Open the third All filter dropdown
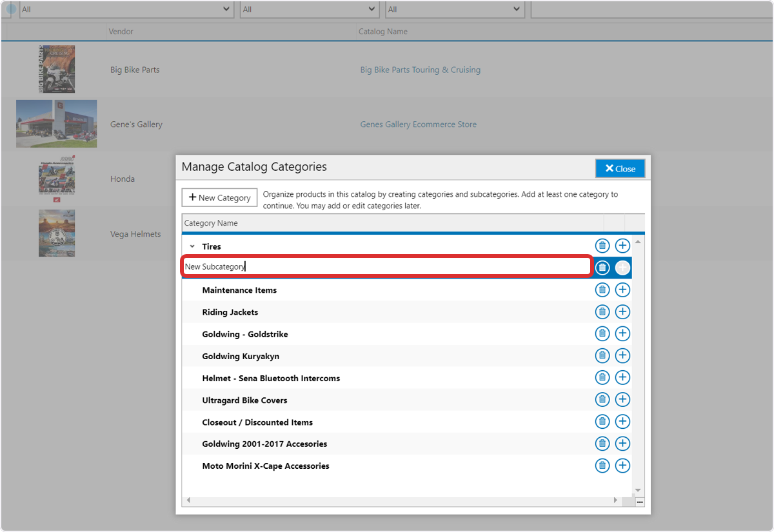The width and height of the screenshot is (774, 532). tap(455, 9)
